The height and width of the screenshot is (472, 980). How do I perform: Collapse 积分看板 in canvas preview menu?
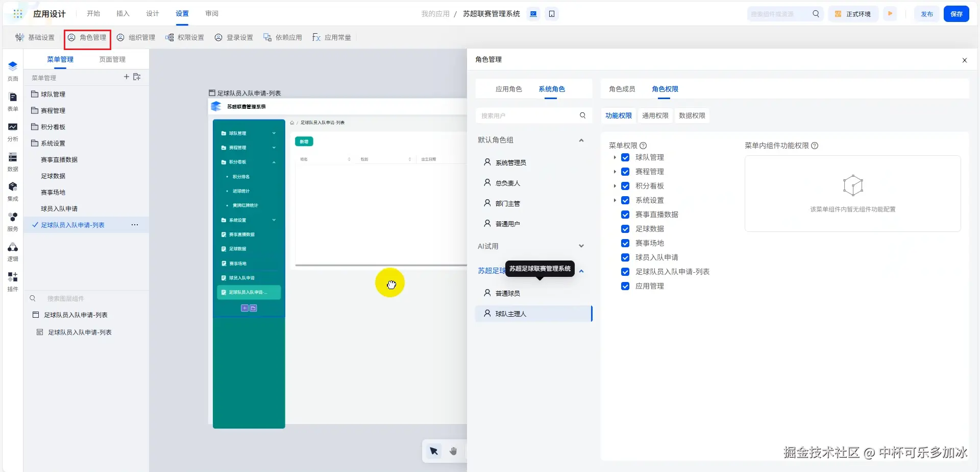point(274,162)
